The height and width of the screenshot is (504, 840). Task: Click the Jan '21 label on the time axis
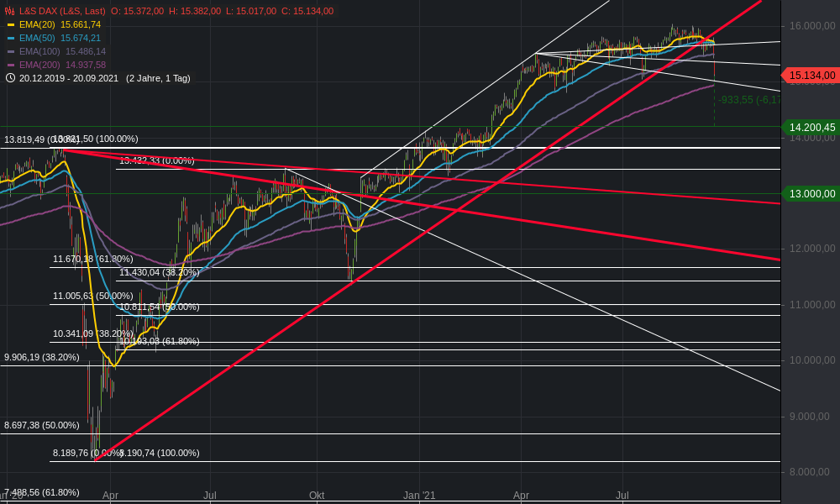[419, 496]
